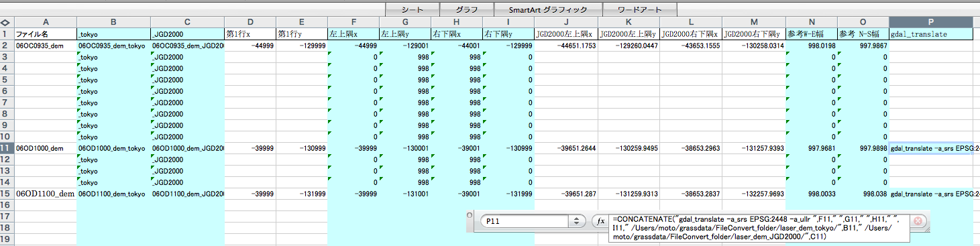This screenshot has height=246, width=980.
Task: Click inside the CONCATENATE formula text field
Action: 759,228
